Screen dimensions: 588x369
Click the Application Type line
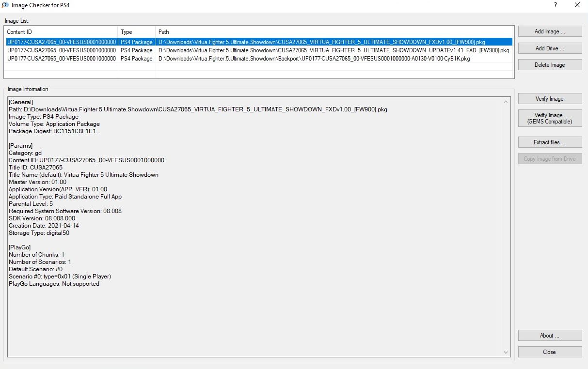pos(65,197)
